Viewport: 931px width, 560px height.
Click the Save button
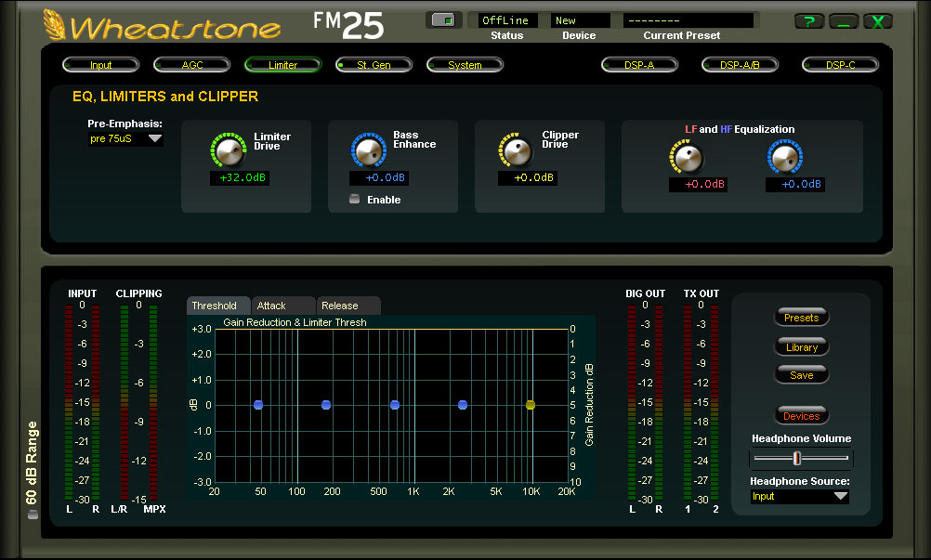801,375
